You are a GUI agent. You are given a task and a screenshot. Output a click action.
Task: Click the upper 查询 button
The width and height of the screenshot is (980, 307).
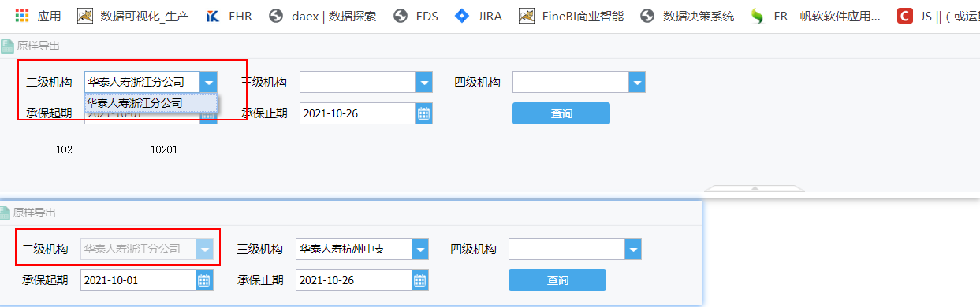561,113
